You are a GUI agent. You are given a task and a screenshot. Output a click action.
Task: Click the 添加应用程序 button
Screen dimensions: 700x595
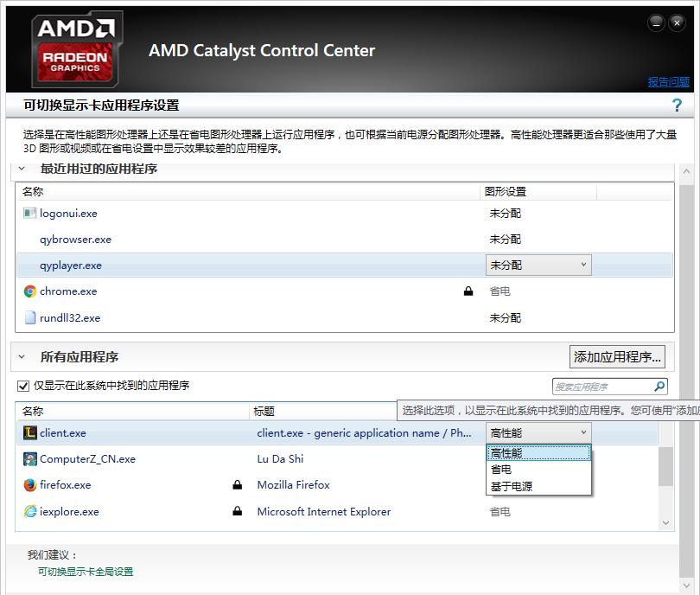pyautogui.click(x=618, y=356)
